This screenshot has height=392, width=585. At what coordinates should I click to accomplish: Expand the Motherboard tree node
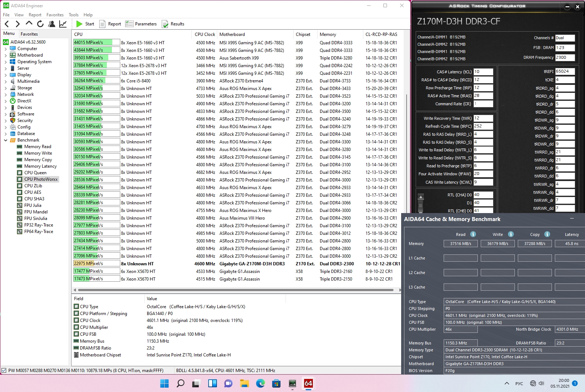pyautogui.click(x=5, y=55)
